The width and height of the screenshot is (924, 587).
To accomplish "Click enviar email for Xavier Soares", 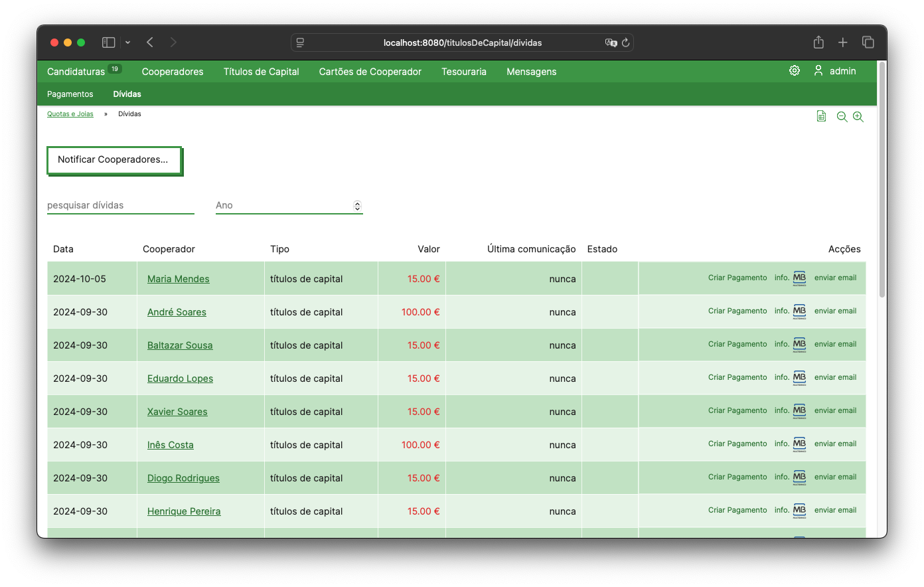I will click(835, 410).
